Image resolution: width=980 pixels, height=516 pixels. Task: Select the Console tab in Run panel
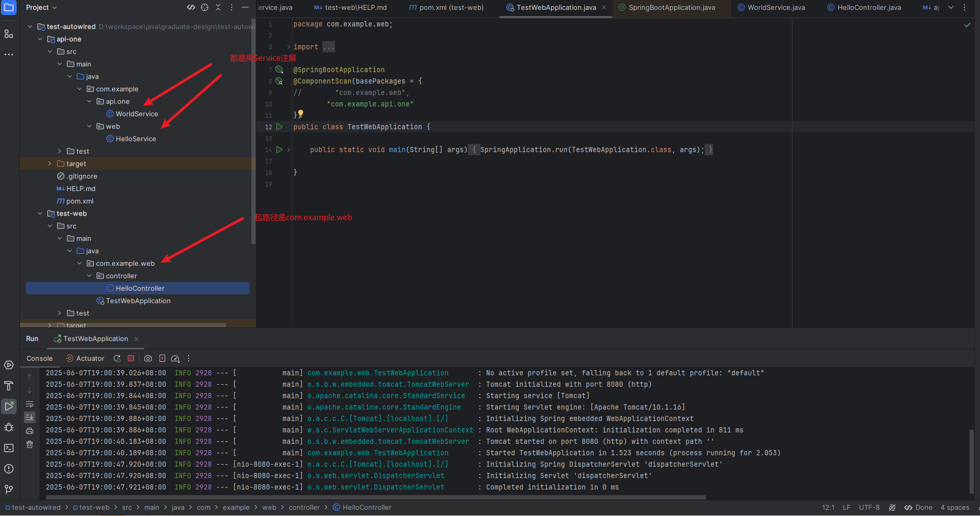pos(39,358)
